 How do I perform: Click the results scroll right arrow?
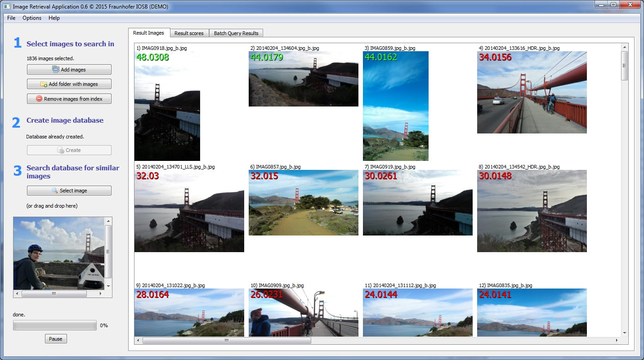(x=617, y=341)
